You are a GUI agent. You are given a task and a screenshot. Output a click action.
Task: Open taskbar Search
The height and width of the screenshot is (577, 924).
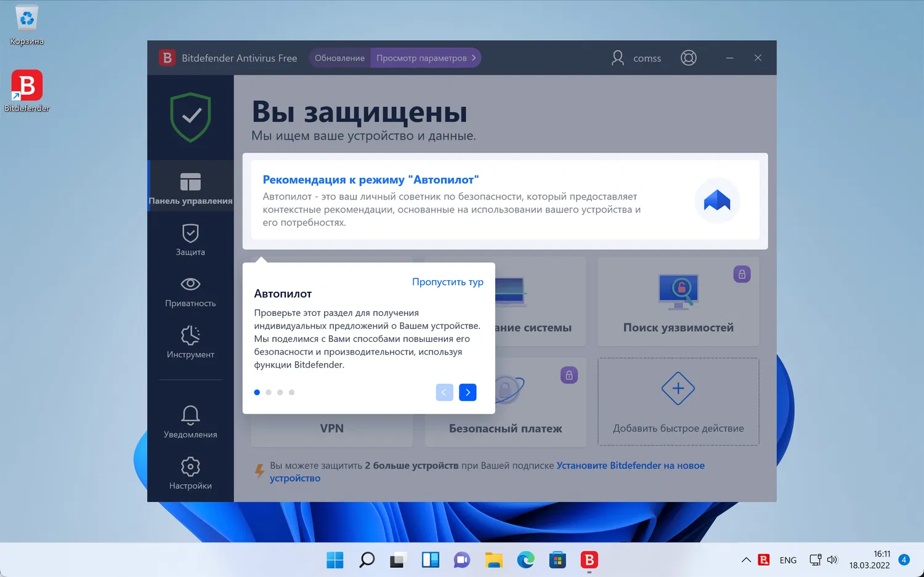pyautogui.click(x=367, y=560)
